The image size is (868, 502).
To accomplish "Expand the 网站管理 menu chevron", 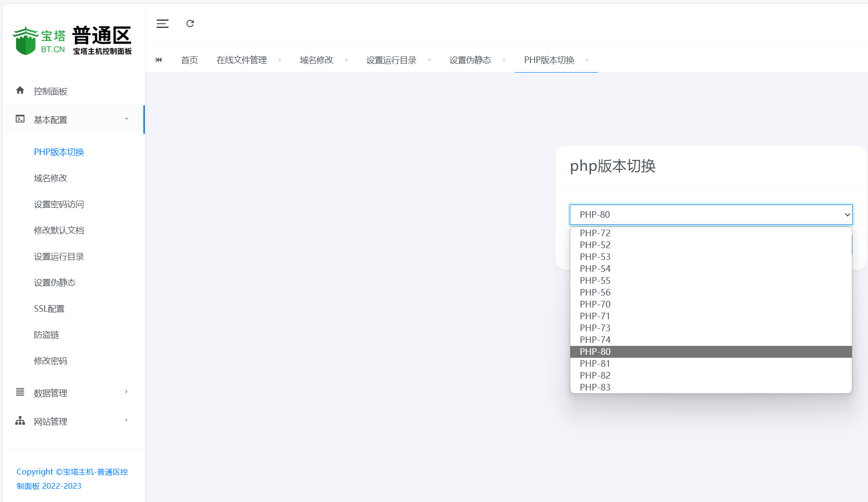I will [x=126, y=420].
